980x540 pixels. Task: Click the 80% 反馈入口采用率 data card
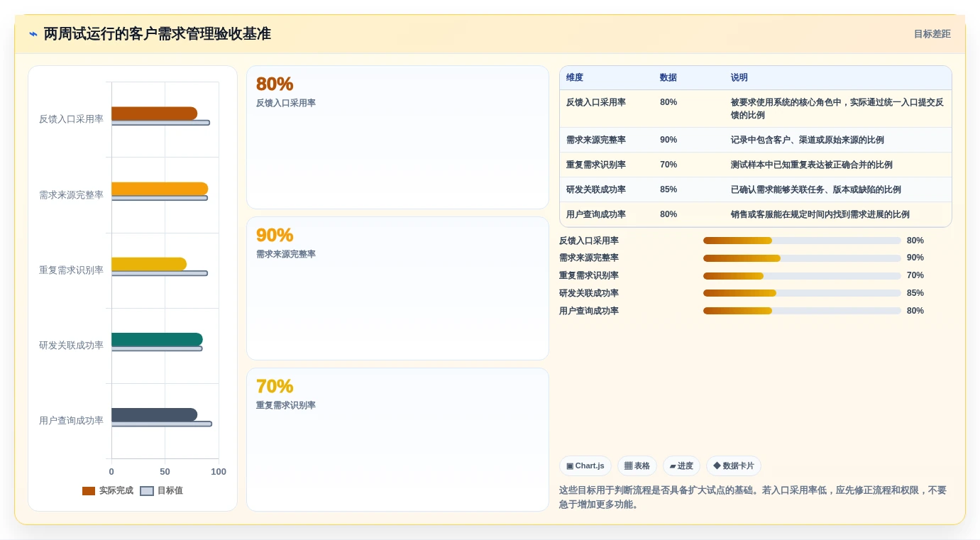pos(397,138)
